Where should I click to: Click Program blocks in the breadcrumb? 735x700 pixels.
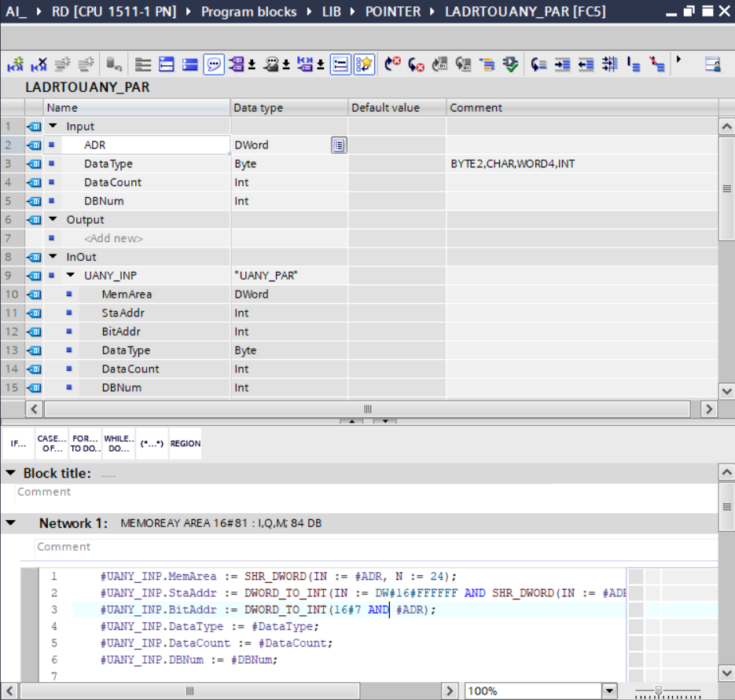point(248,12)
